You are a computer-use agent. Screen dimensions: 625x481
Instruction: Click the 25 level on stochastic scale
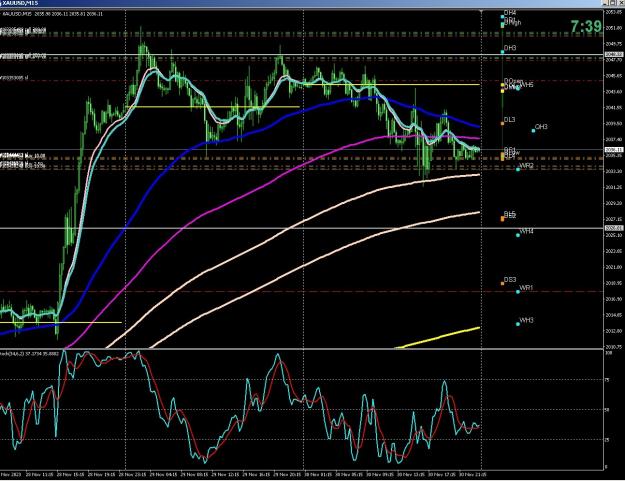point(607,440)
